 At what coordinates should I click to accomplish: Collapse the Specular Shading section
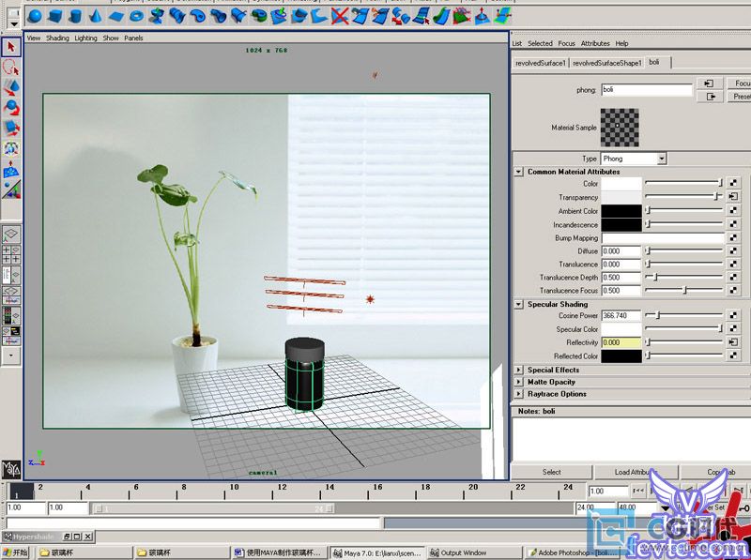[519, 304]
